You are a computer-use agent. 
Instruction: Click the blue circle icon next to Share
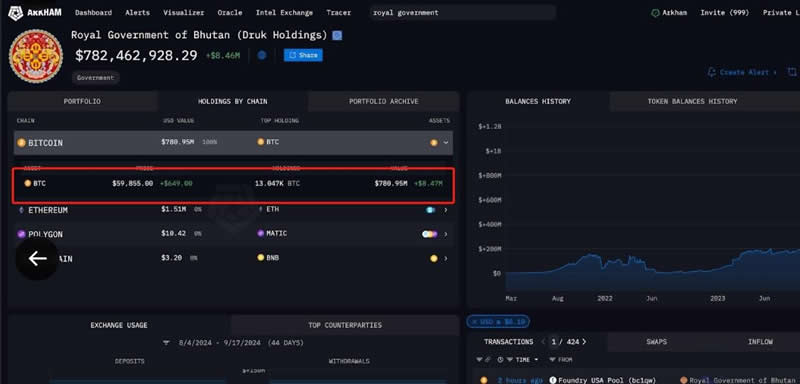[x=262, y=55]
